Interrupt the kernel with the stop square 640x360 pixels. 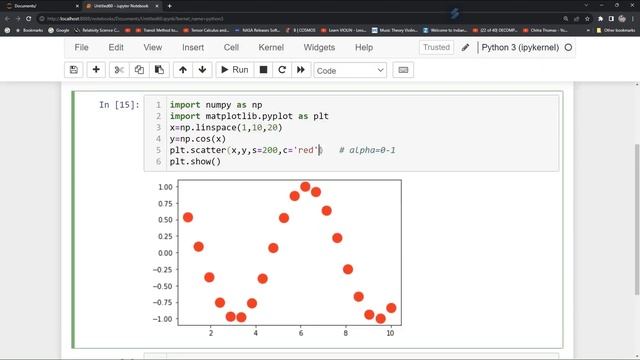[263, 70]
